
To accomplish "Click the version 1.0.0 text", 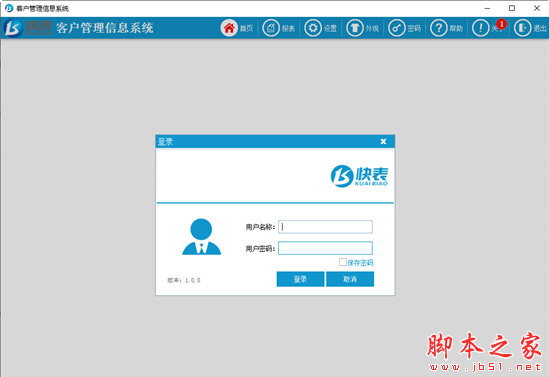I will 184,280.
